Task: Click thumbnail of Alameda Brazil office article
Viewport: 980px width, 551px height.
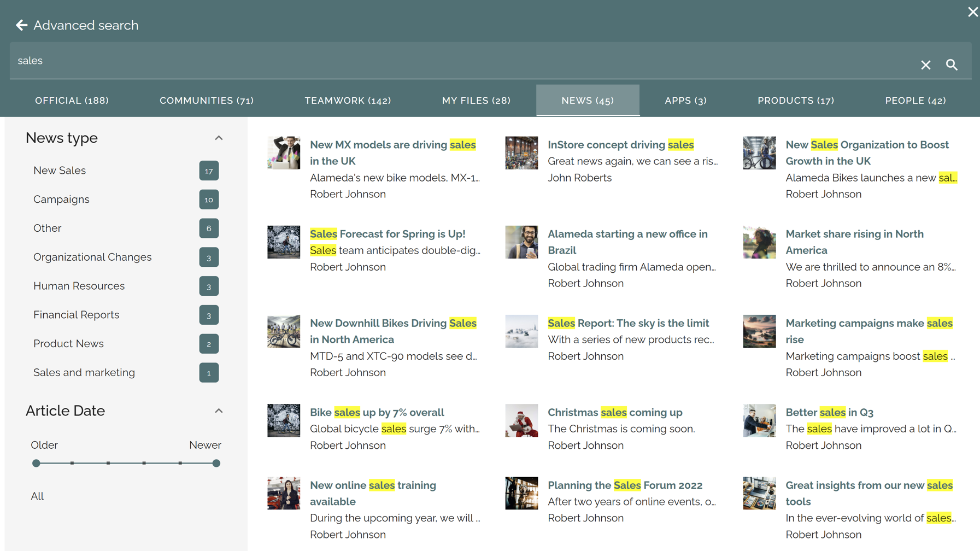Action: pos(521,242)
